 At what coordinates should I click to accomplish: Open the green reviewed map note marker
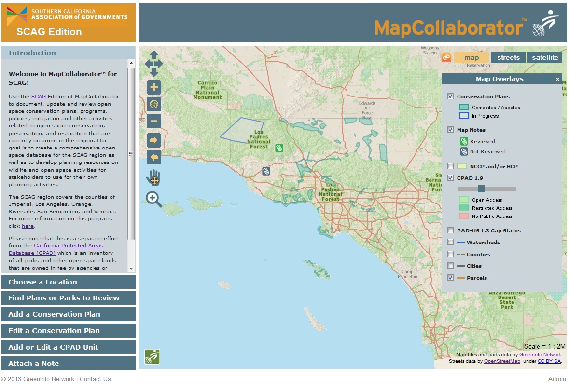(x=279, y=148)
